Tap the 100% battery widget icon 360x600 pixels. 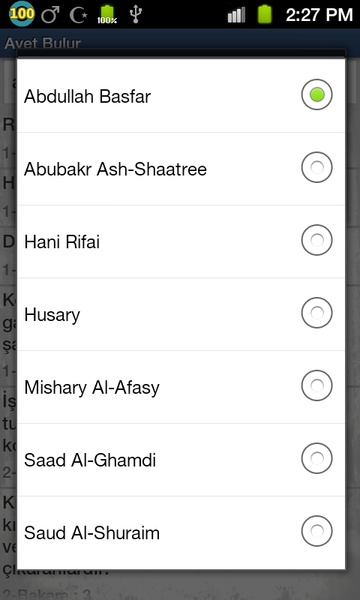107,15
